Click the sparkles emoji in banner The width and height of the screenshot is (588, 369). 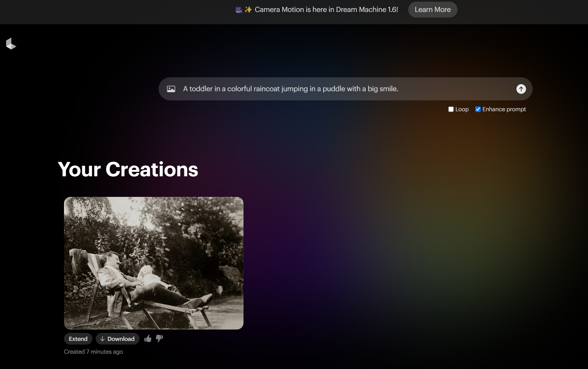click(248, 10)
